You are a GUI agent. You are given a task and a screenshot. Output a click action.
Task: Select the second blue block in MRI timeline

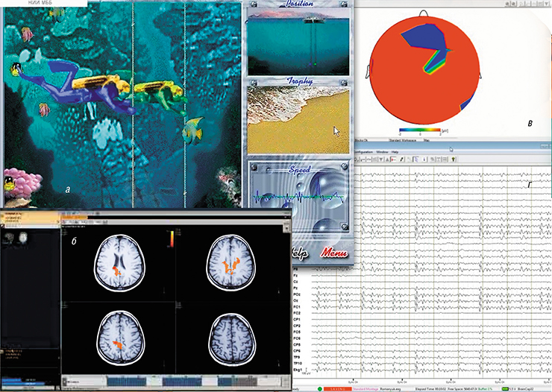[182, 382]
